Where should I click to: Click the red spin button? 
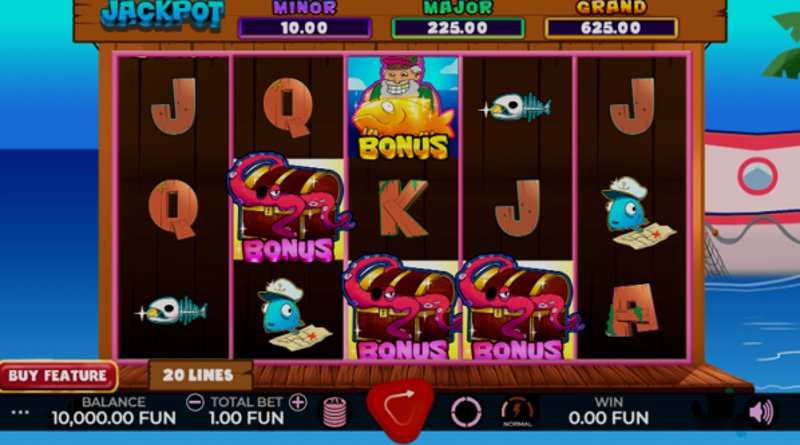pos(401,409)
